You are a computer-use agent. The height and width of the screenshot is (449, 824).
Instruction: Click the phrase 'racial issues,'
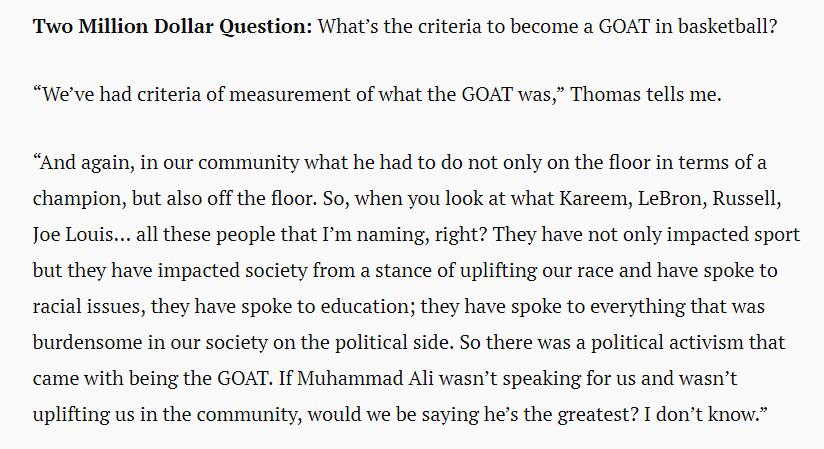89,306
